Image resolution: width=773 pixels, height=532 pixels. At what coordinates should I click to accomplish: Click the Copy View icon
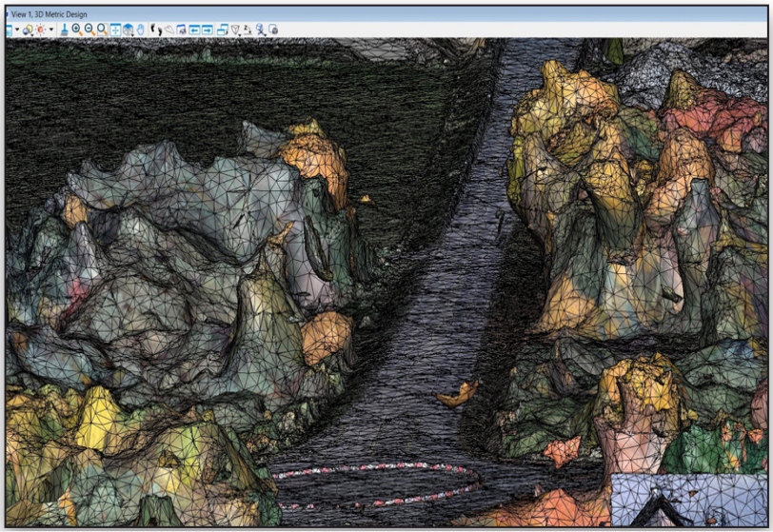coord(223,30)
